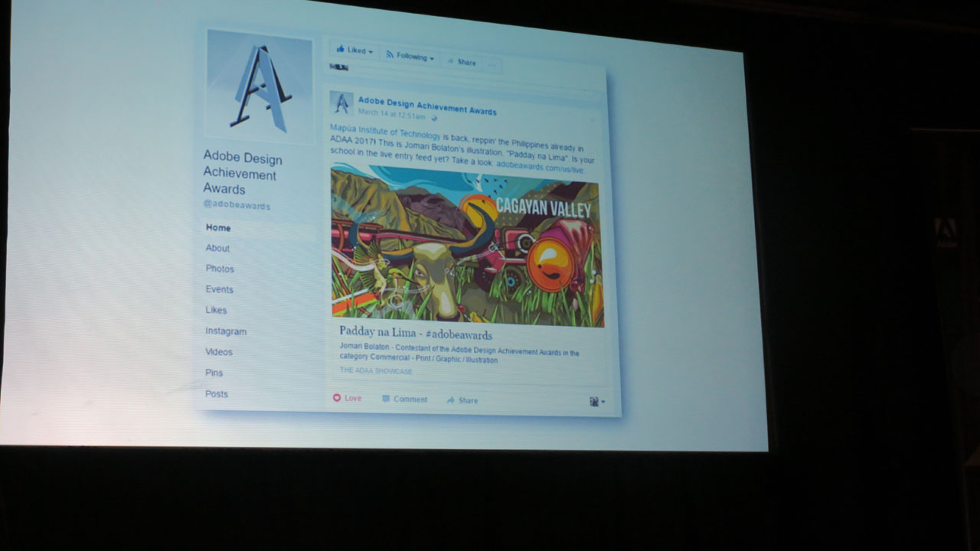Open the Cagayan Valley illustration image
The image size is (980, 551).
467,245
